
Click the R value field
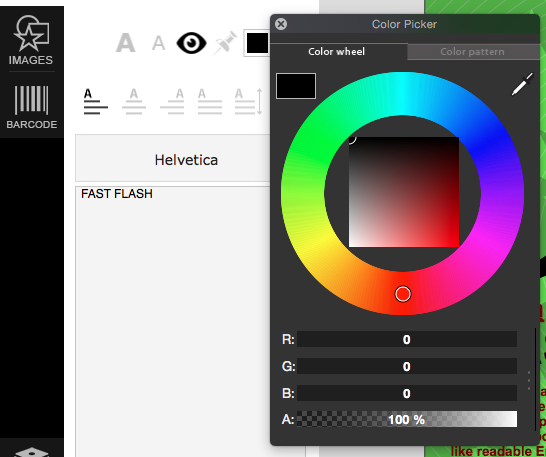coord(407,340)
